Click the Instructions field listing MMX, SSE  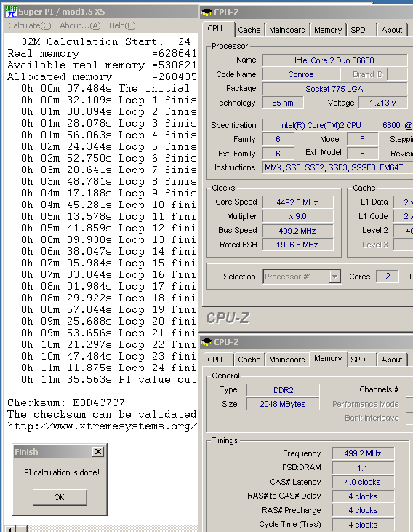pyautogui.click(x=337, y=167)
